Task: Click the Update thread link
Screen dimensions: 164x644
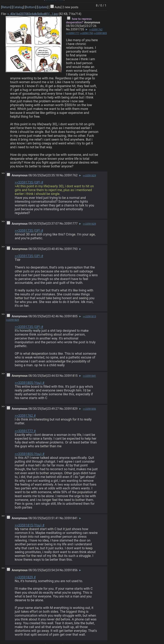Action: [42, 7]
